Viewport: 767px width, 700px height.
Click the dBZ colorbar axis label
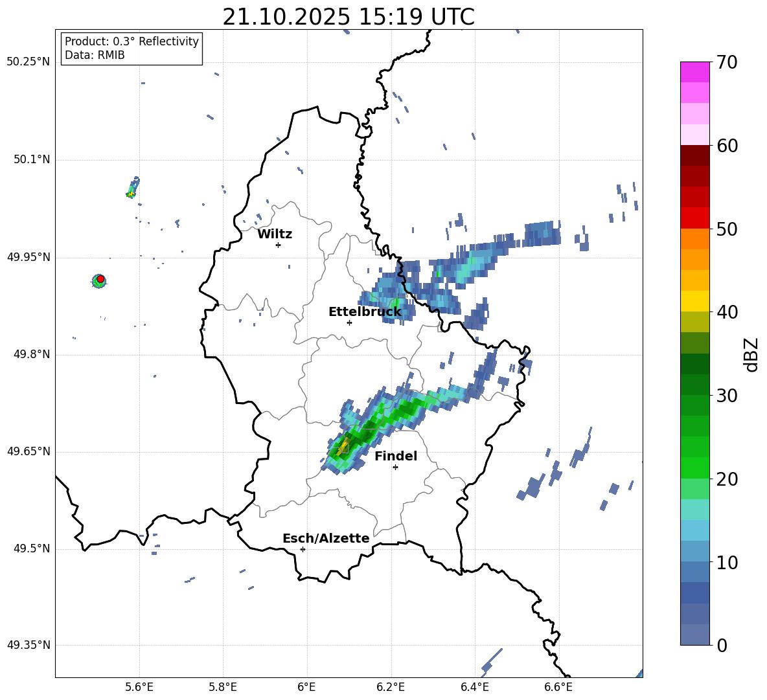(x=750, y=354)
